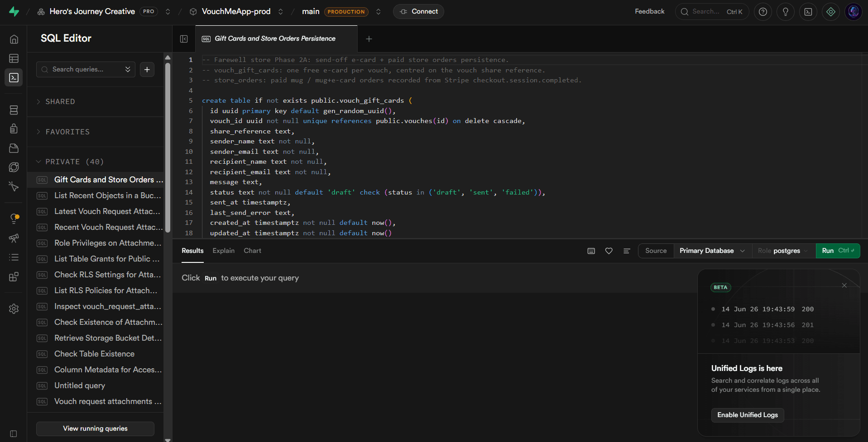Add a new query tab with plus
Image resolution: width=868 pixels, height=442 pixels.
(369, 39)
